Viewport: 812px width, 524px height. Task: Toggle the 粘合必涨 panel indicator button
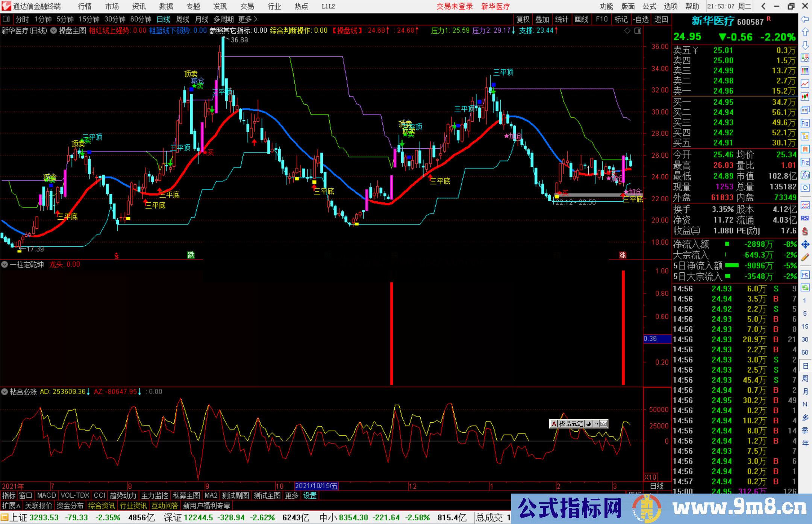click(x=5, y=392)
